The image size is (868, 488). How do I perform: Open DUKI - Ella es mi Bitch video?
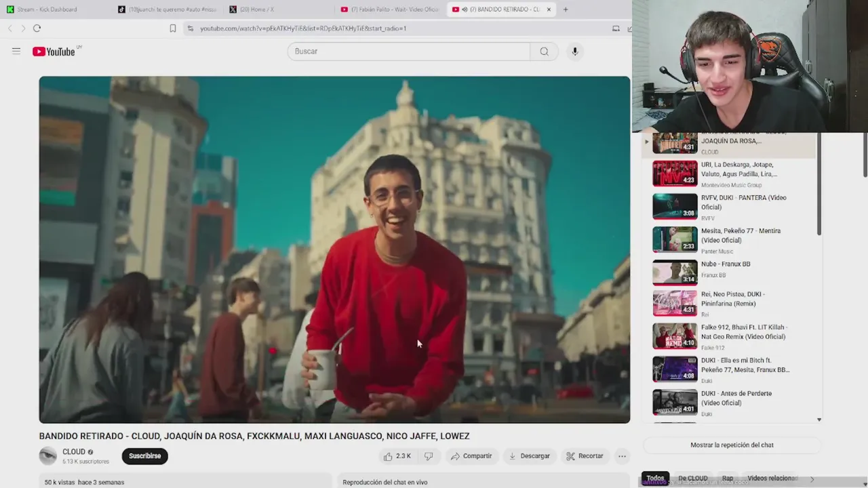click(x=729, y=370)
